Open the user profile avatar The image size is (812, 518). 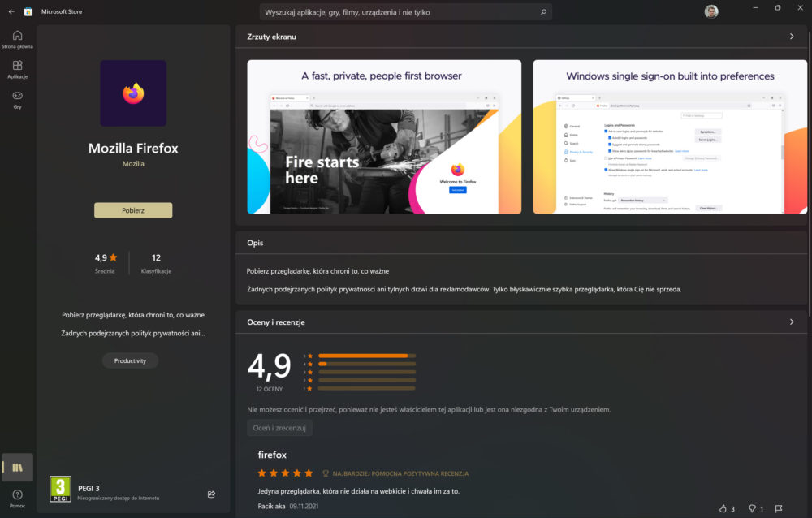(711, 11)
